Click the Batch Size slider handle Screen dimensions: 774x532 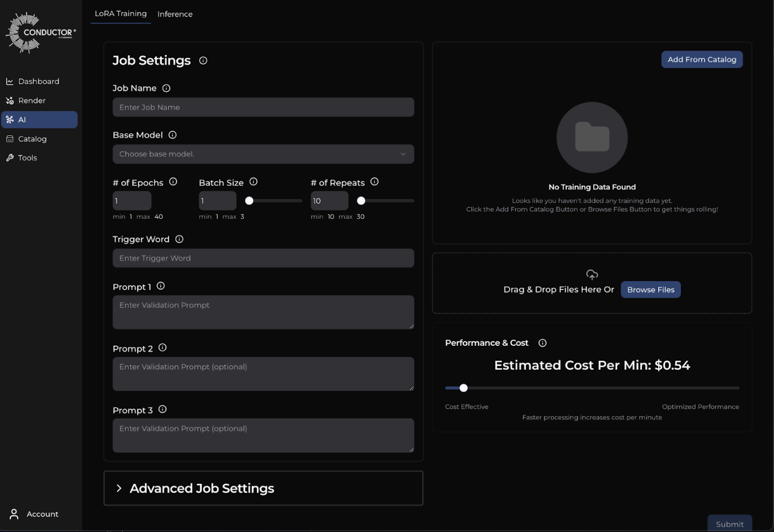[249, 201]
